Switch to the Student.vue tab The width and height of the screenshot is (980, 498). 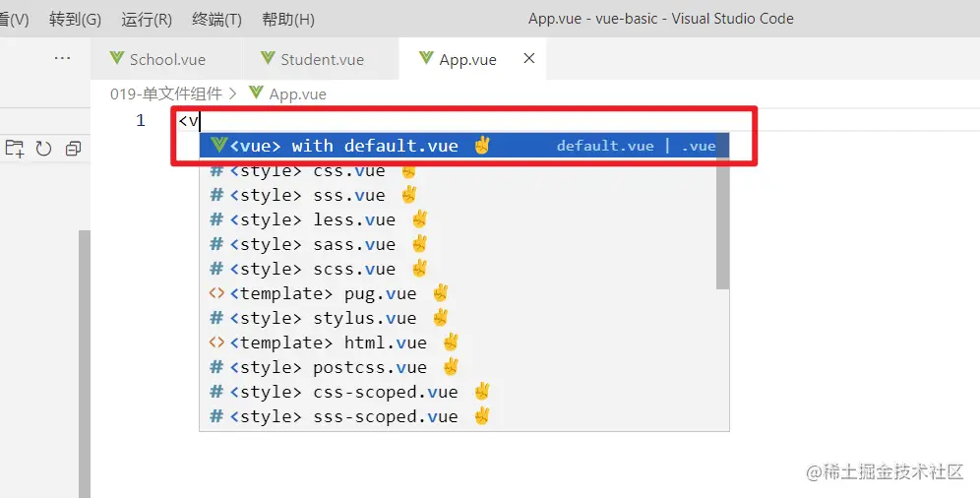pos(320,59)
